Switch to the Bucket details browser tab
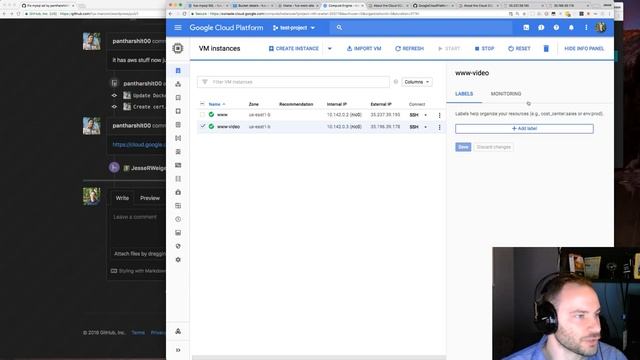640x360 pixels. (x=253, y=6)
